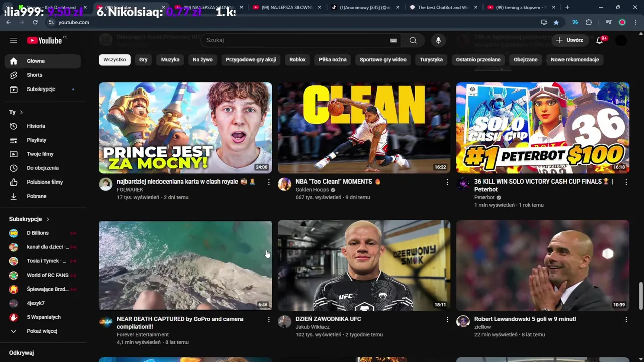Open Forever Entertainment channel link

pos(142,335)
